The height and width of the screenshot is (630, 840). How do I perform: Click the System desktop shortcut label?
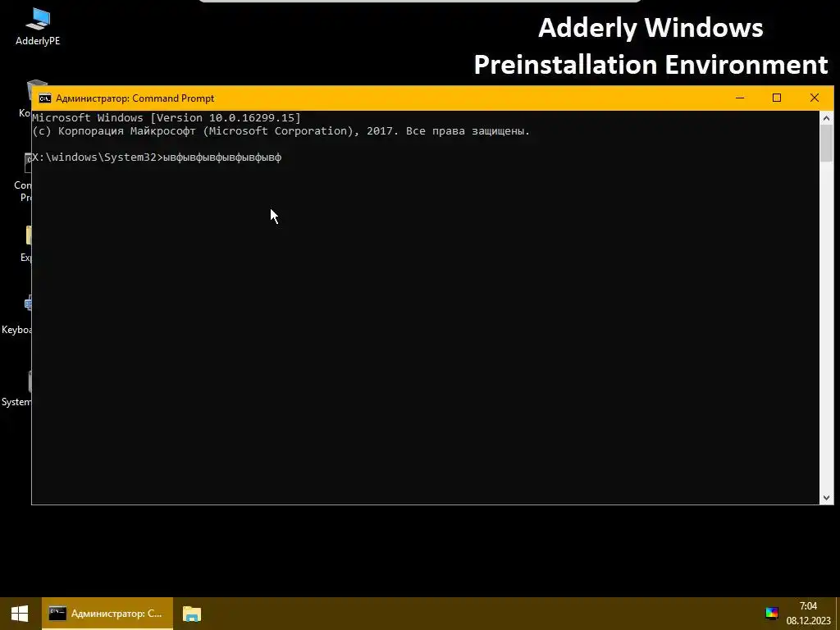click(16, 402)
